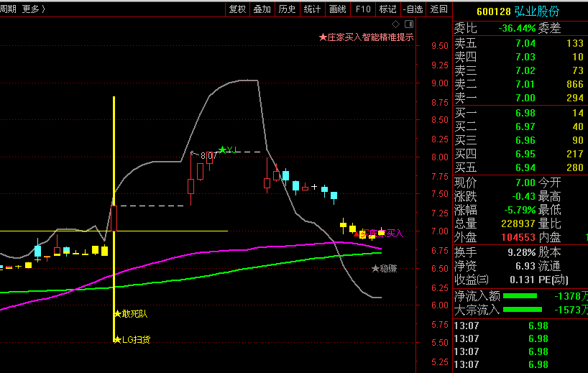588x373 pixels.
Task: Click the 买五 volume 280
Action: click(575, 167)
